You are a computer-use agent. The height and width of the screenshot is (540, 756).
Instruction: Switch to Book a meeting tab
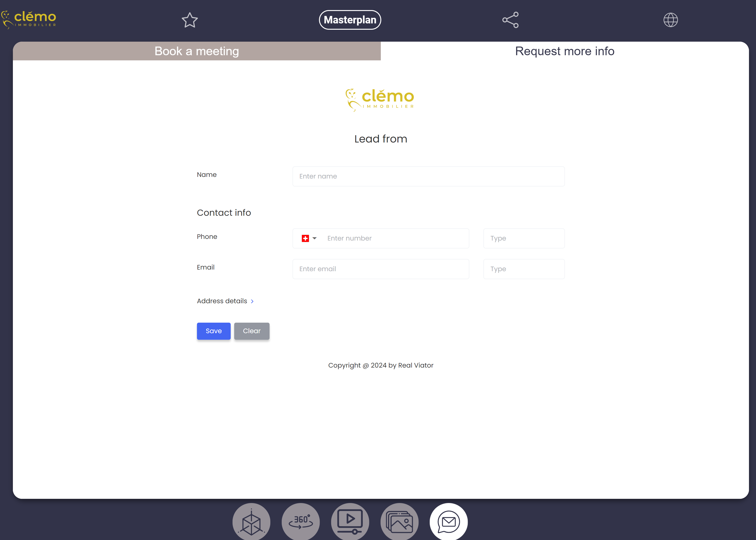click(x=197, y=51)
